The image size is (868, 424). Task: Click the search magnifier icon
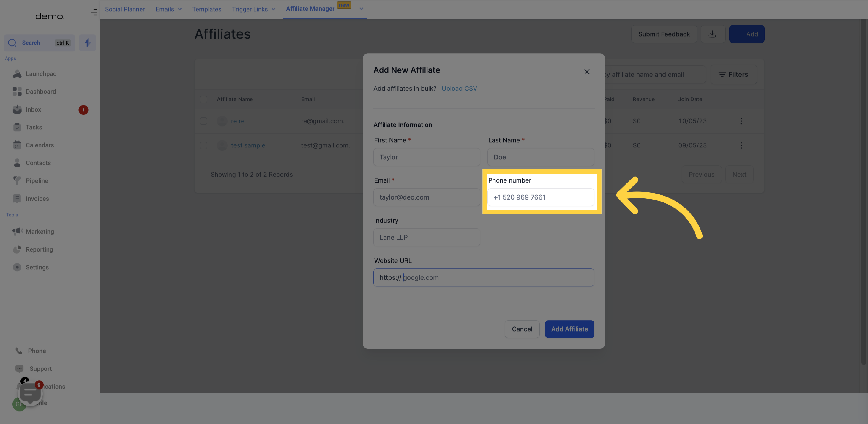(x=12, y=43)
